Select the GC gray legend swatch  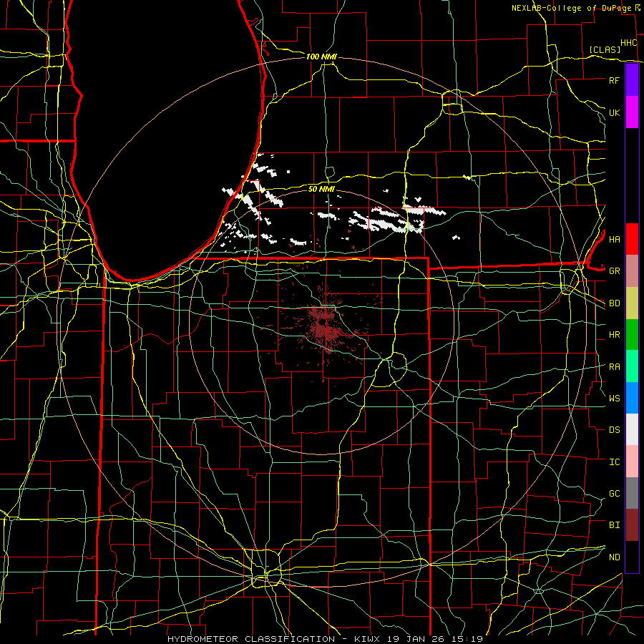pos(632,493)
